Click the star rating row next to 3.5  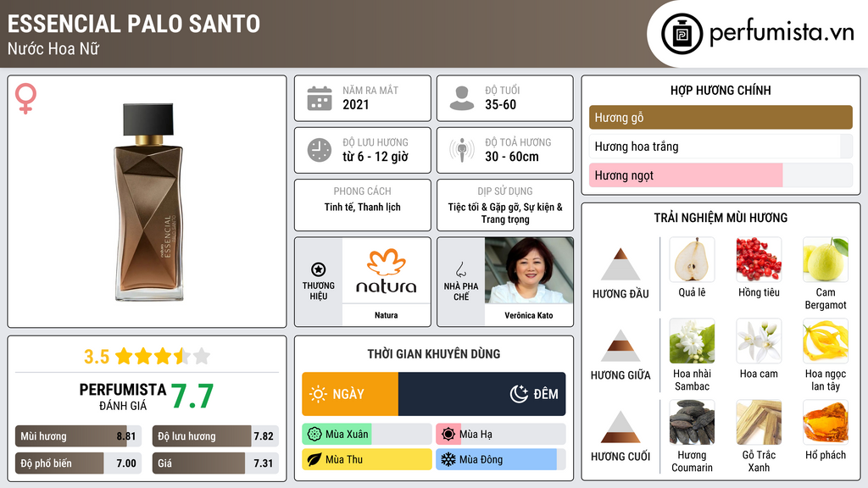click(163, 357)
